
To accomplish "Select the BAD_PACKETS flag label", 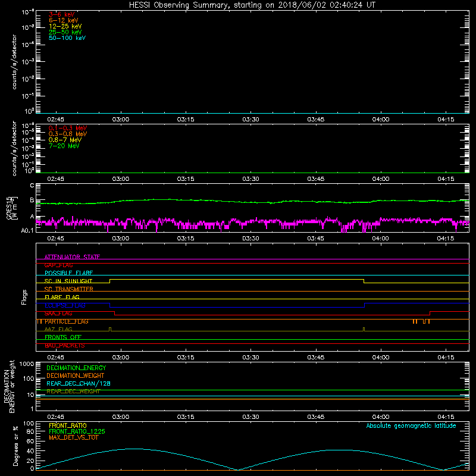I will point(65,346).
